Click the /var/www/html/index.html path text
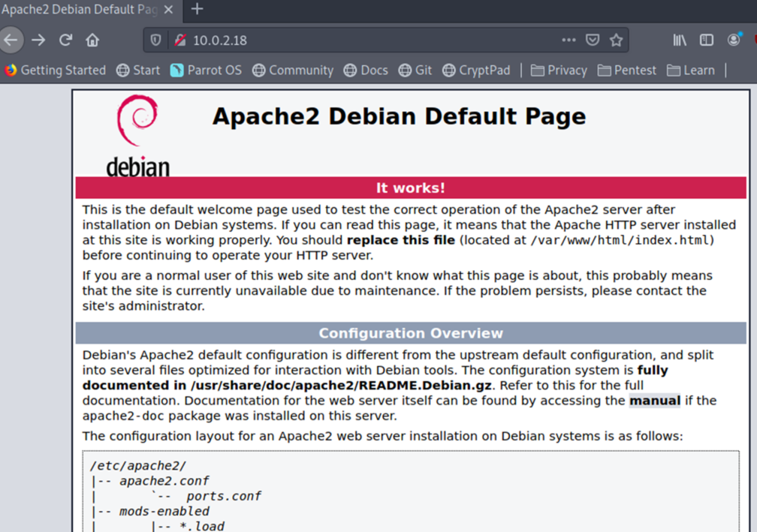Screen dimensions: 757x532 tap(620, 240)
